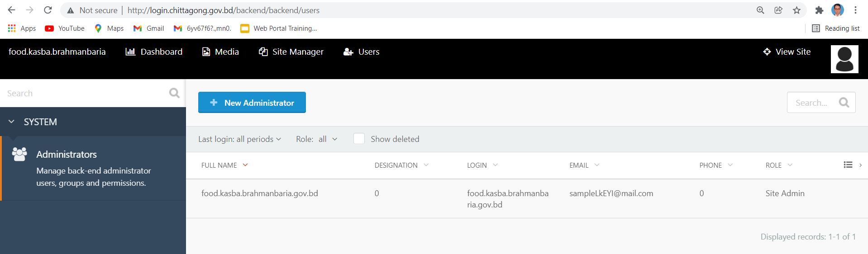Image resolution: width=868 pixels, height=254 pixels.
Task: Click the share page icon
Action: click(x=778, y=10)
